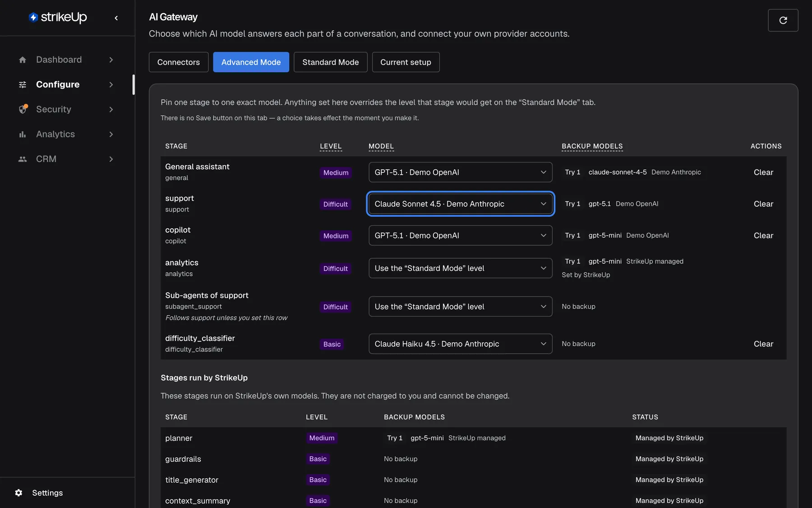Image resolution: width=812 pixels, height=508 pixels.
Task: Clear the support stage model override
Action: click(763, 204)
